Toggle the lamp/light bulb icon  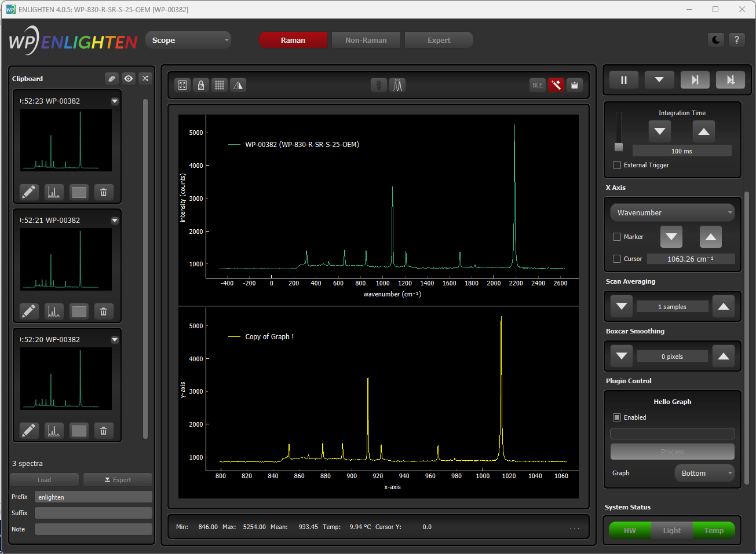point(378,85)
